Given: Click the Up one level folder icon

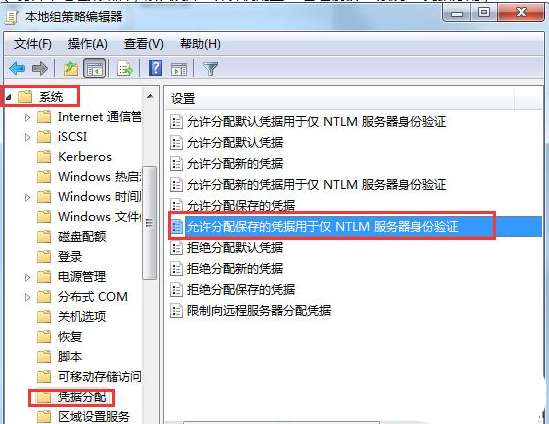Looking at the screenshot, I should [x=71, y=68].
